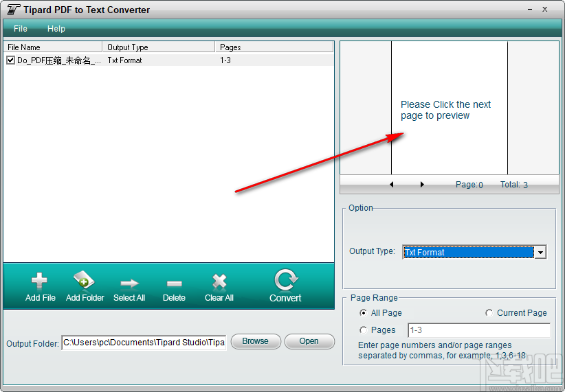Click the Pages column header

click(274, 47)
